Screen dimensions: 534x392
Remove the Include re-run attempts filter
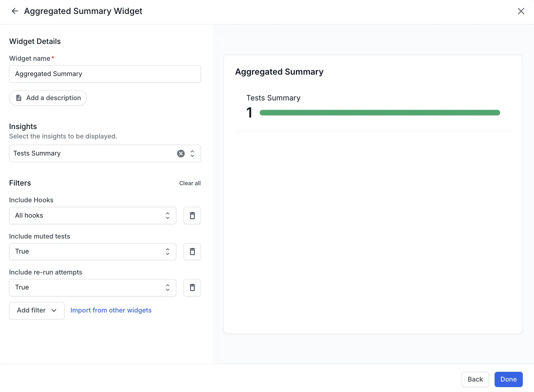192,287
